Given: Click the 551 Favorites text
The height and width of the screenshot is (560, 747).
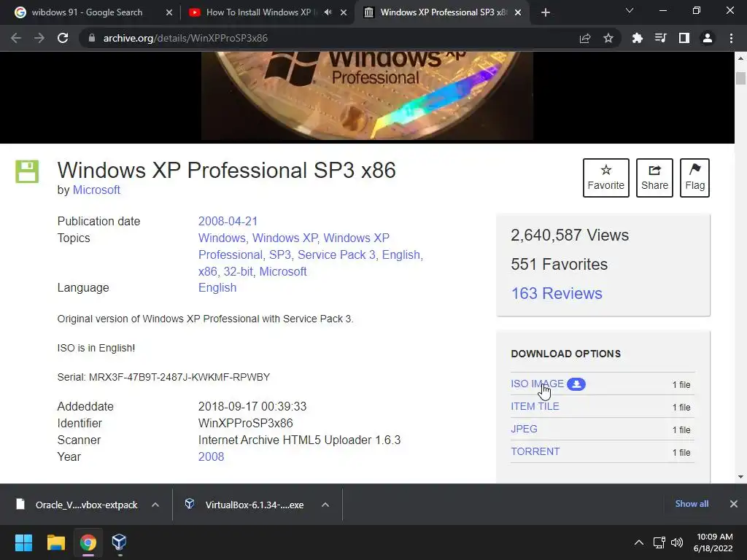Looking at the screenshot, I should tap(560, 264).
